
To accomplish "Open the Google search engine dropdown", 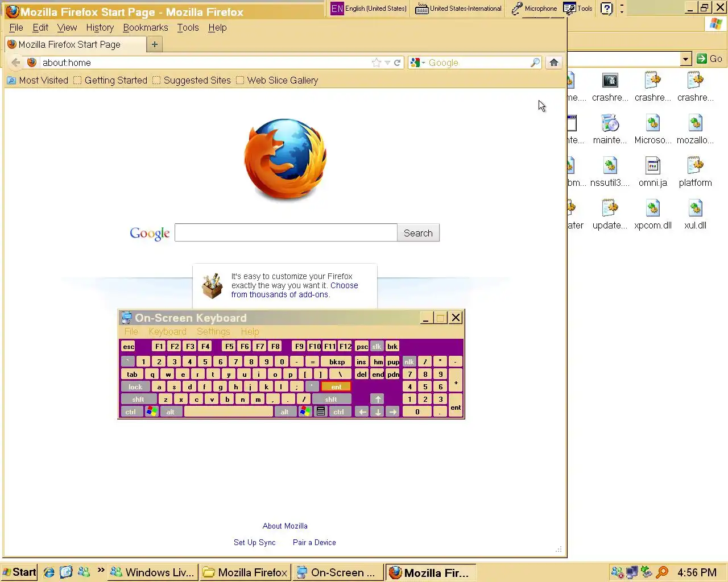I will (x=417, y=63).
